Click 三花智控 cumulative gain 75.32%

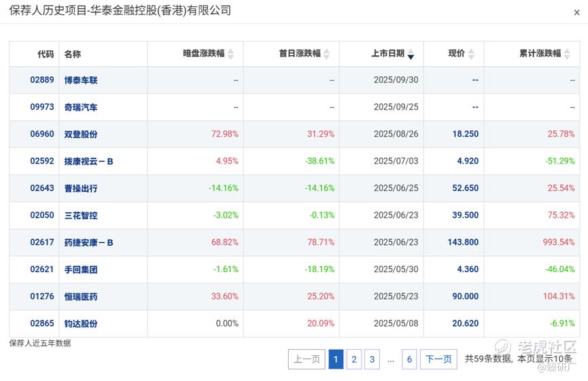point(561,215)
